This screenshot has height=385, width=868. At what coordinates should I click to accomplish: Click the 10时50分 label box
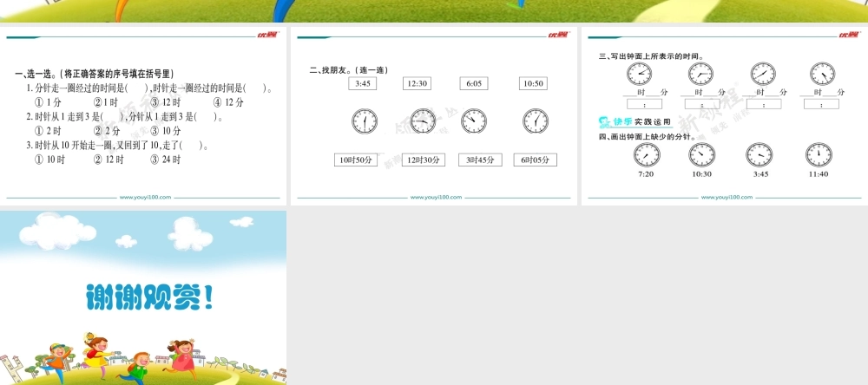tap(356, 160)
